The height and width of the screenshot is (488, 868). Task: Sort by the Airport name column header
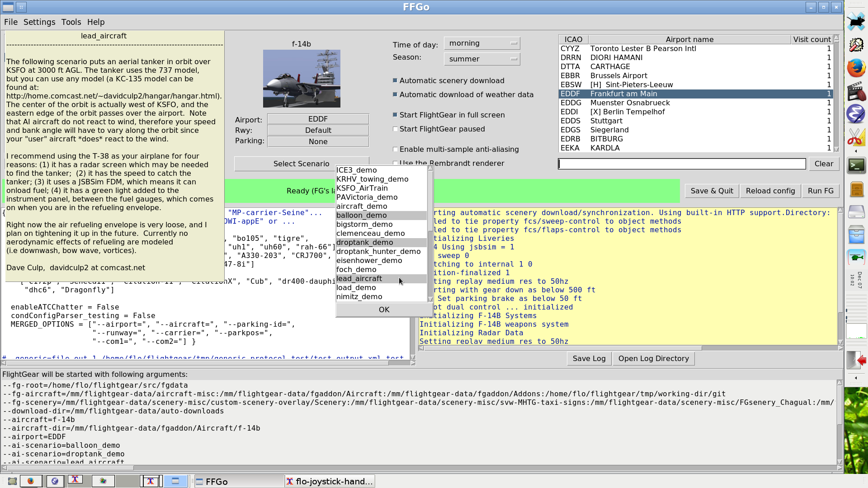click(689, 39)
